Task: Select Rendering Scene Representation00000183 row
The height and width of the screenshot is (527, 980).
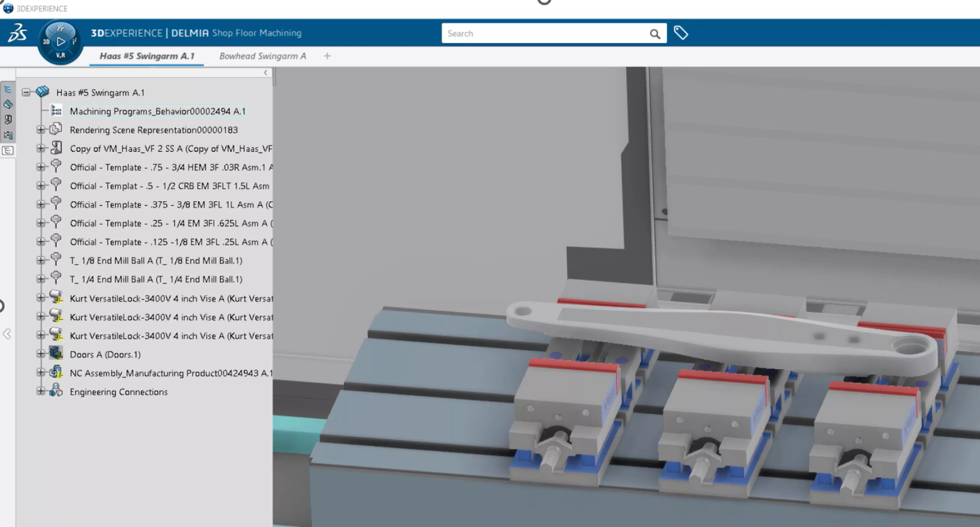Action: pyautogui.click(x=154, y=130)
